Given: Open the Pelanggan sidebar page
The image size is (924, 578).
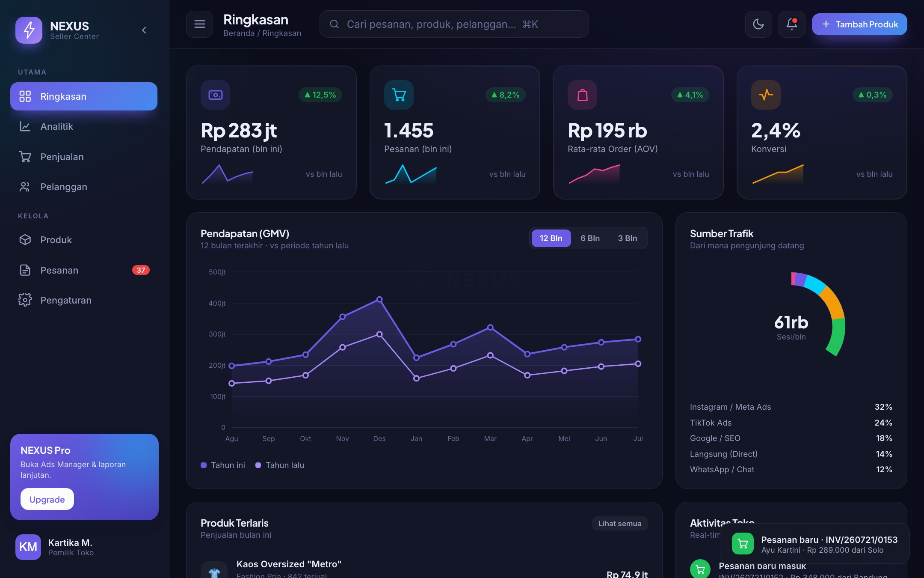Looking at the screenshot, I should click(x=84, y=187).
